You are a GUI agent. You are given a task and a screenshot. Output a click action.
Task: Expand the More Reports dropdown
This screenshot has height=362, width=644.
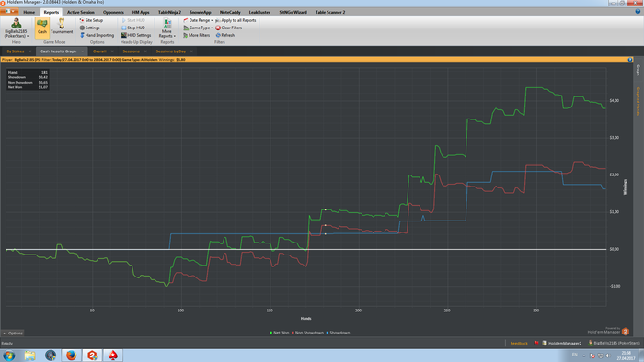[167, 28]
